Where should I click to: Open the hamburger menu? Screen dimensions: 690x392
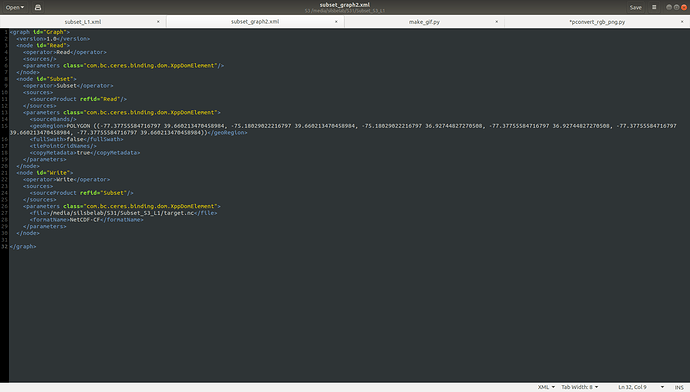click(654, 7)
